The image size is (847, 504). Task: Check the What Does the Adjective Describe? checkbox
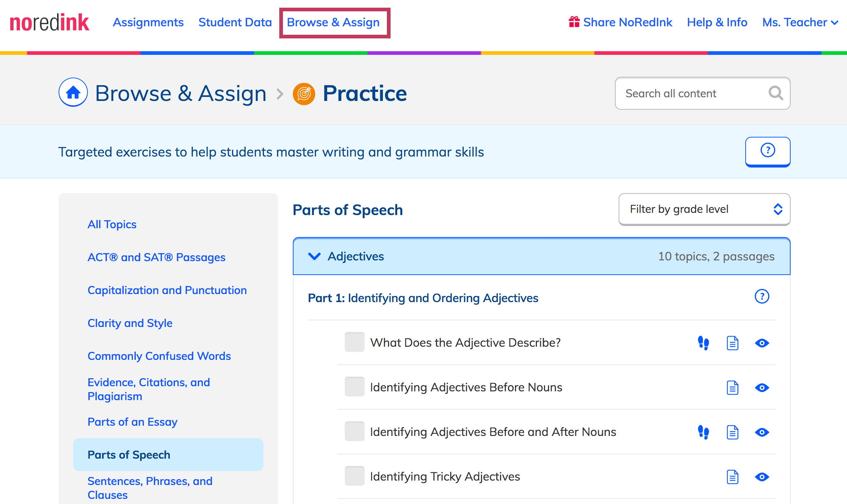[354, 342]
